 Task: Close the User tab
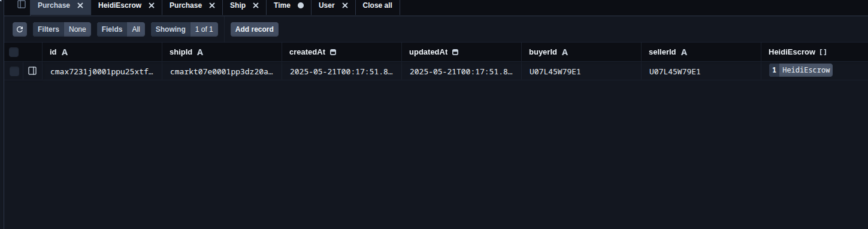point(344,5)
